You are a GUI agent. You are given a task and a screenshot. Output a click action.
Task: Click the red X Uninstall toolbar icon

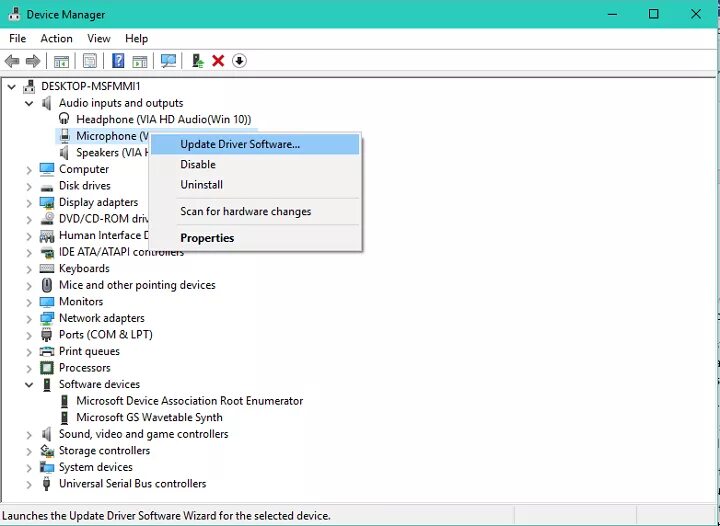point(218,61)
